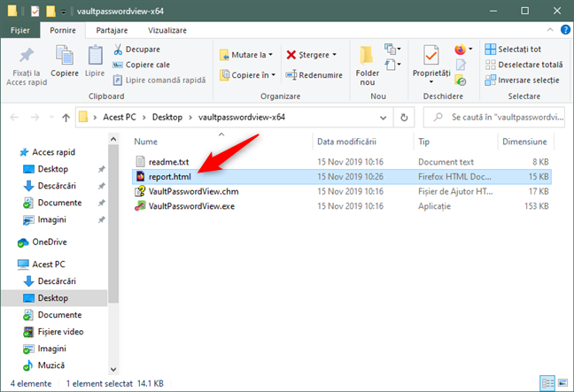
Task: Open Proprietăți checkmark icon
Action: [430, 56]
